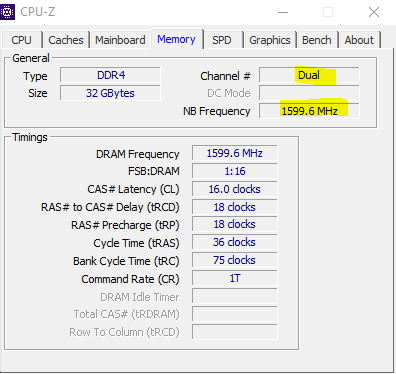The height and width of the screenshot is (374, 396).
Task: Click the CAS# Latency 16.0 clocks field
Action: point(235,189)
